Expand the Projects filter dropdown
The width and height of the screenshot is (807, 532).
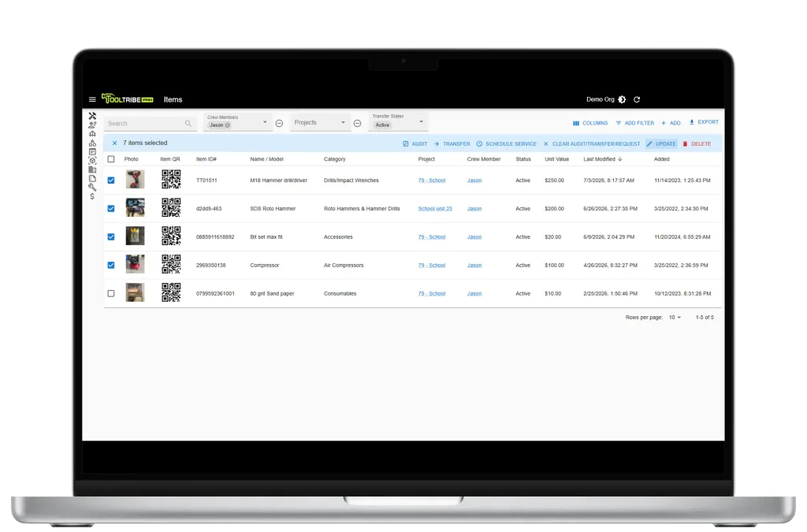(344, 122)
